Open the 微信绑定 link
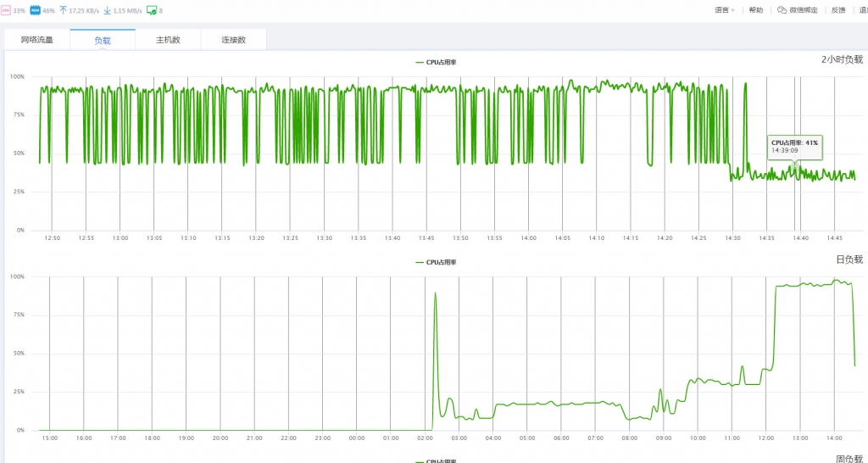 (x=804, y=10)
